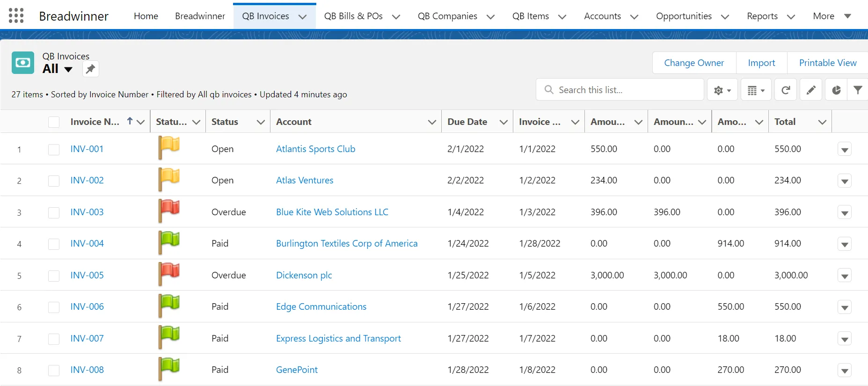
Task: Click the green flag for INV-004
Action: 169,243
